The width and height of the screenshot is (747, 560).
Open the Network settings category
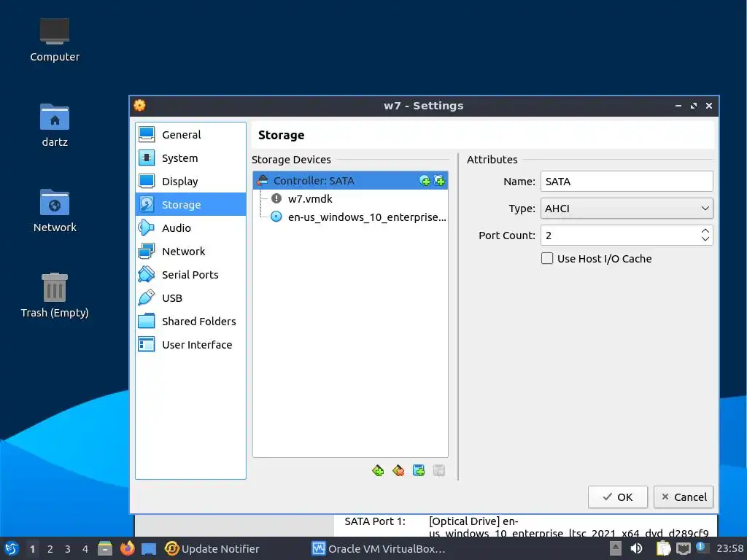coord(190,252)
